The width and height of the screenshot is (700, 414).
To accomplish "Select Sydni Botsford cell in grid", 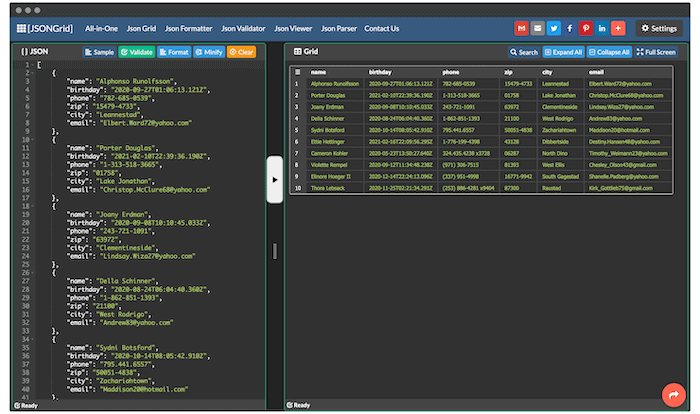I will pyautogui.click(x=335, y=130).
